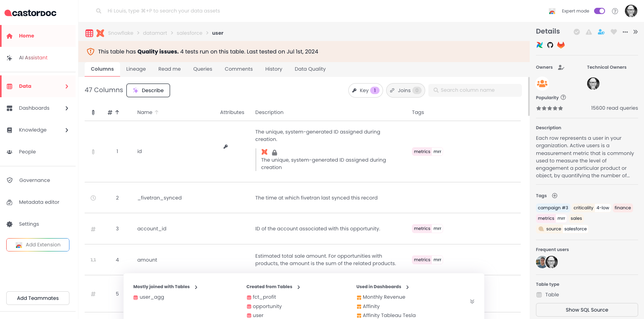Viewport: 644px width, 319px height.
Task: Expand Used in Dashboards chevron
Action: click(x=408, y=287)
